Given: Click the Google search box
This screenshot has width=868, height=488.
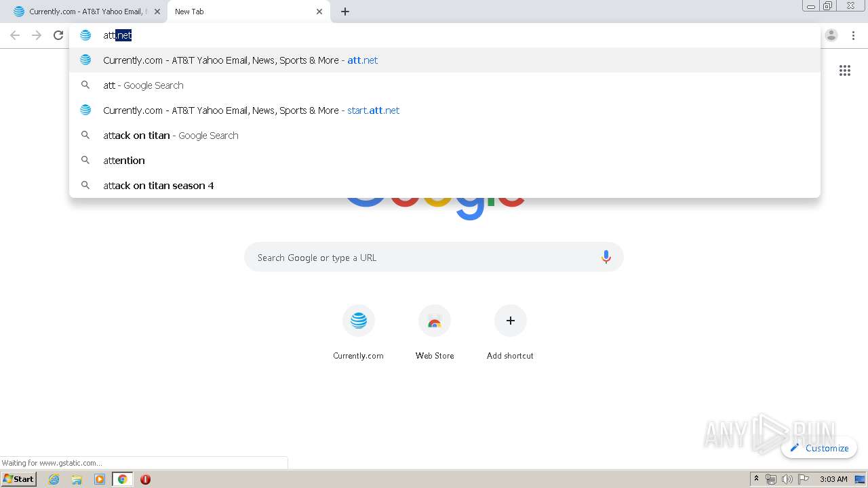Looking at the screenshot, I should pyautogui.click(x=434, y=258).
